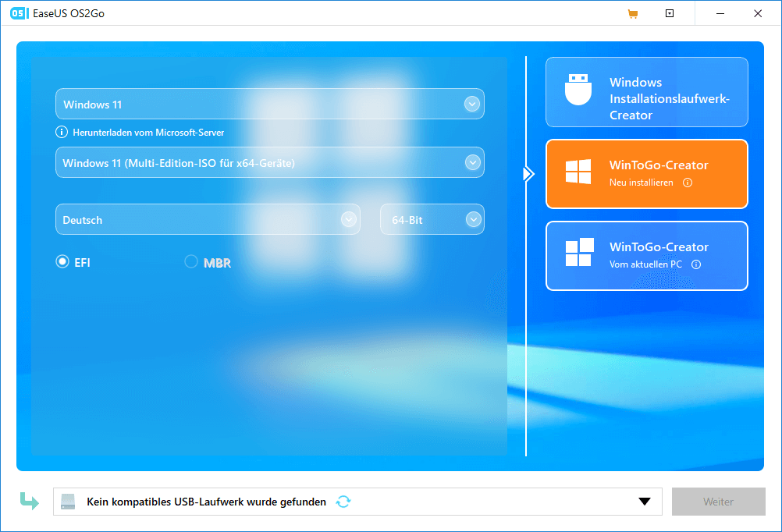Select the EFI partition scheme
782x532 pixels.
[62, 261]
